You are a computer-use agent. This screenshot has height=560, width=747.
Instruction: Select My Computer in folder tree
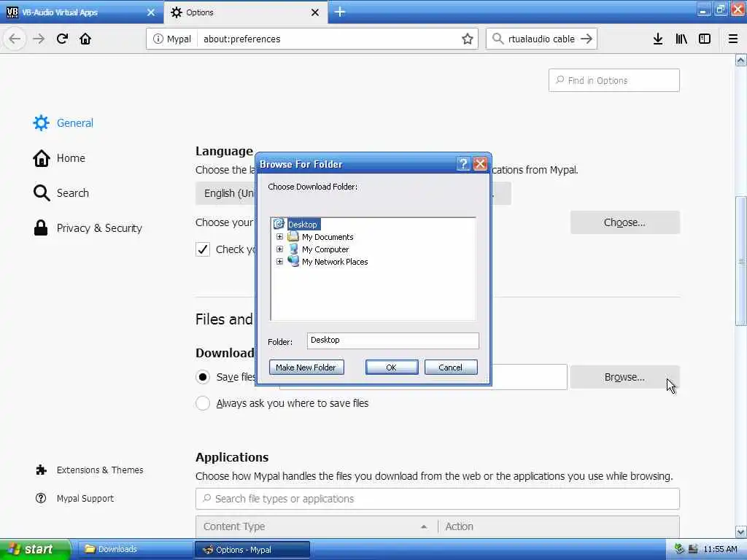point(325,249)
